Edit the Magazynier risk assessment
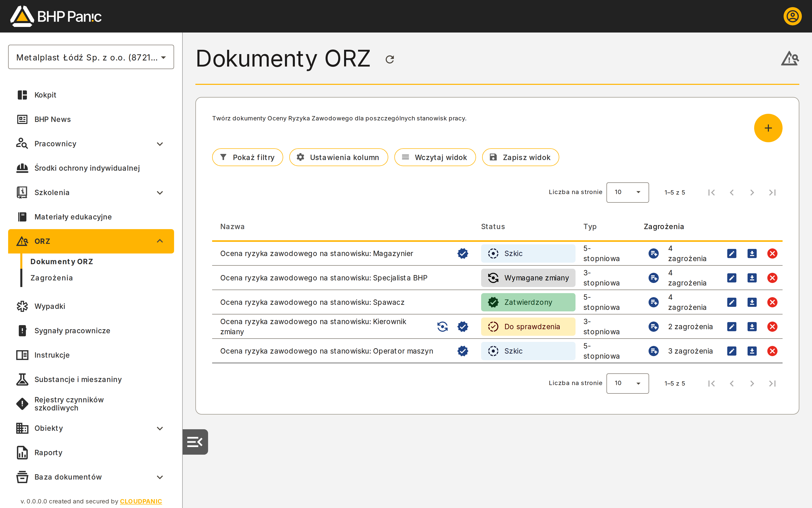 point(732,253)
